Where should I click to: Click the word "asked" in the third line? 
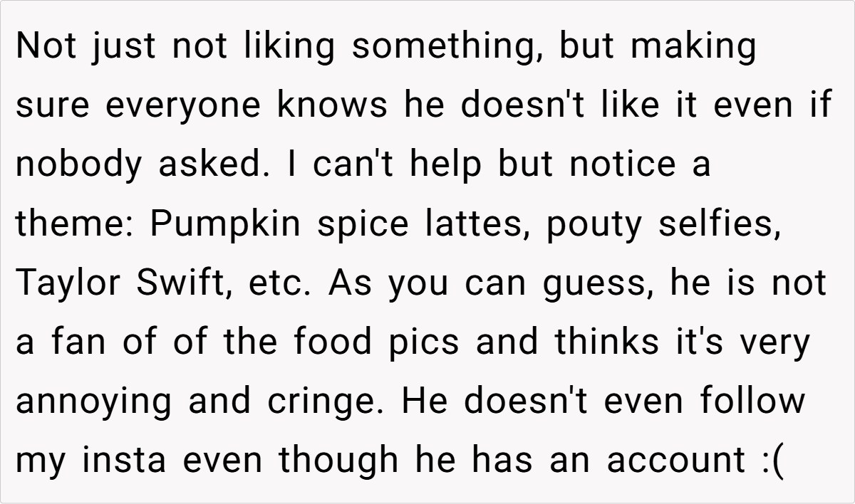pyautogui.click(x=214, y=165)
